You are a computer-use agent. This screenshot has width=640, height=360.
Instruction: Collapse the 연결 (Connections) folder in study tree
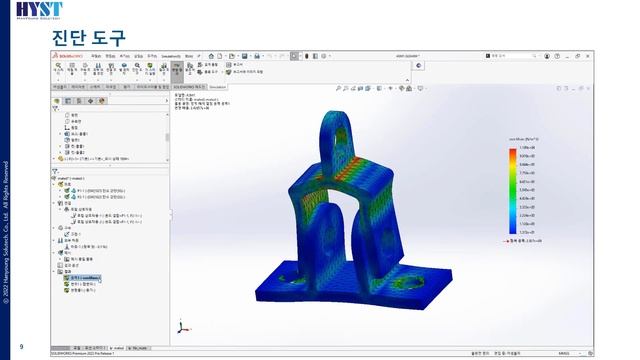(x=54, y=203)
